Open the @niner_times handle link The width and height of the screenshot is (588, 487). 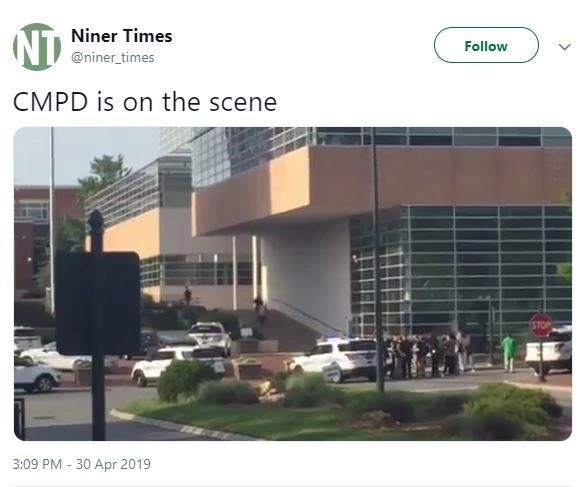click(112, 58)
